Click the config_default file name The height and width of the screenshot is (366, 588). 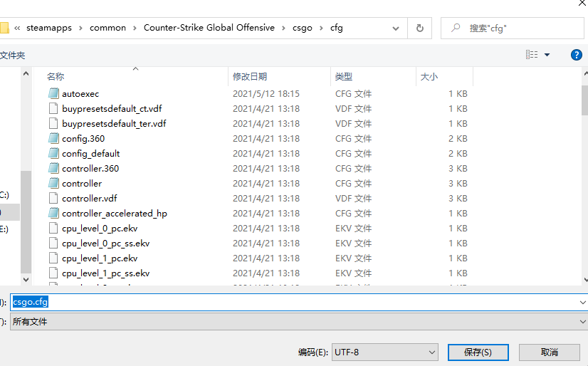click(x=90, y=154)
